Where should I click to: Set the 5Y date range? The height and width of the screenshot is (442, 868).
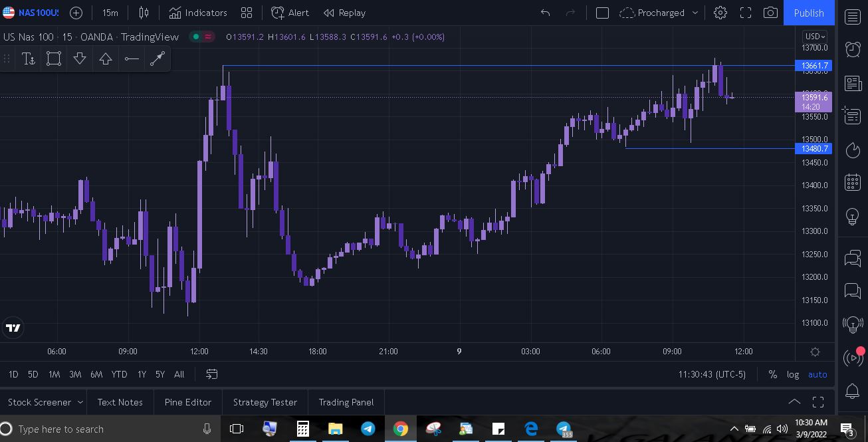(x=160, y=374)
